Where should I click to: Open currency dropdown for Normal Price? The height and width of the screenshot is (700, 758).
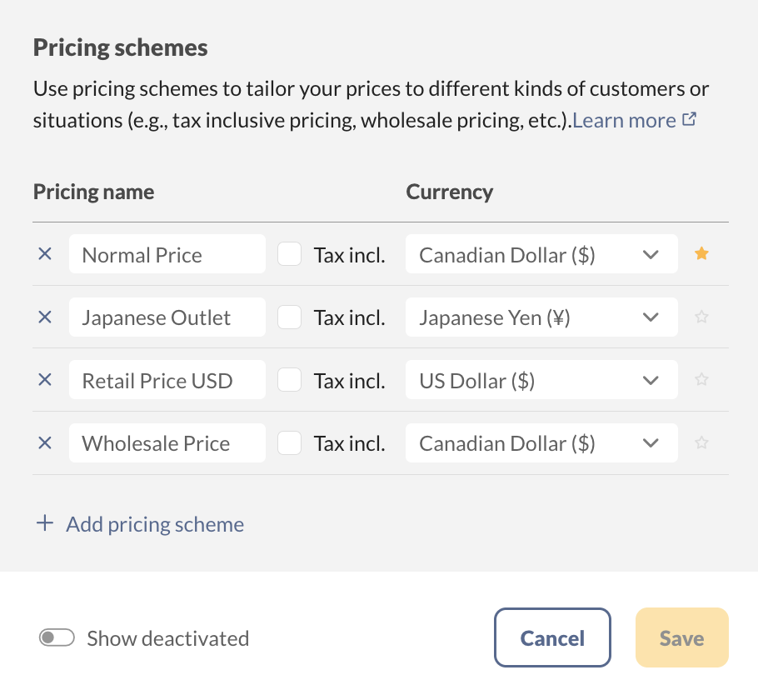click(x=541, y=254)
